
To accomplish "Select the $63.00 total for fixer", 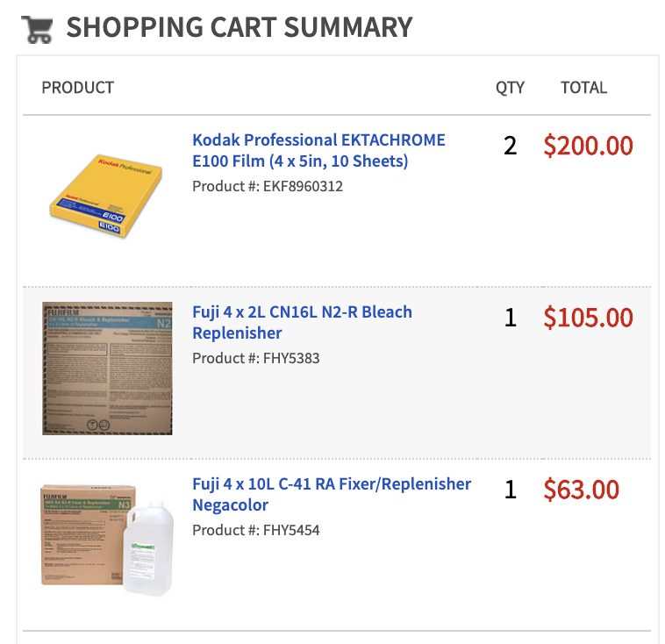I will pos(582,490).
